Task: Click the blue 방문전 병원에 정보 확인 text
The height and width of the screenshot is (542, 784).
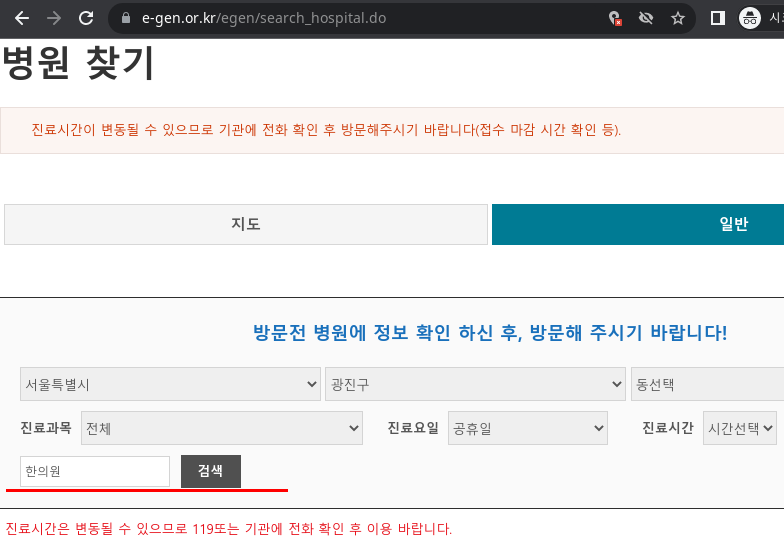Action: pos(490,332)
